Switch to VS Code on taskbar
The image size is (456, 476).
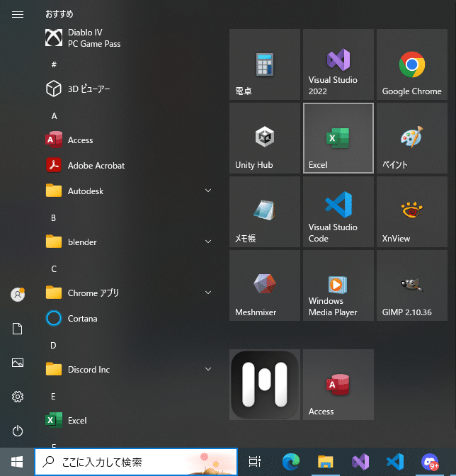pyautogui.click(x=395, y=462)
